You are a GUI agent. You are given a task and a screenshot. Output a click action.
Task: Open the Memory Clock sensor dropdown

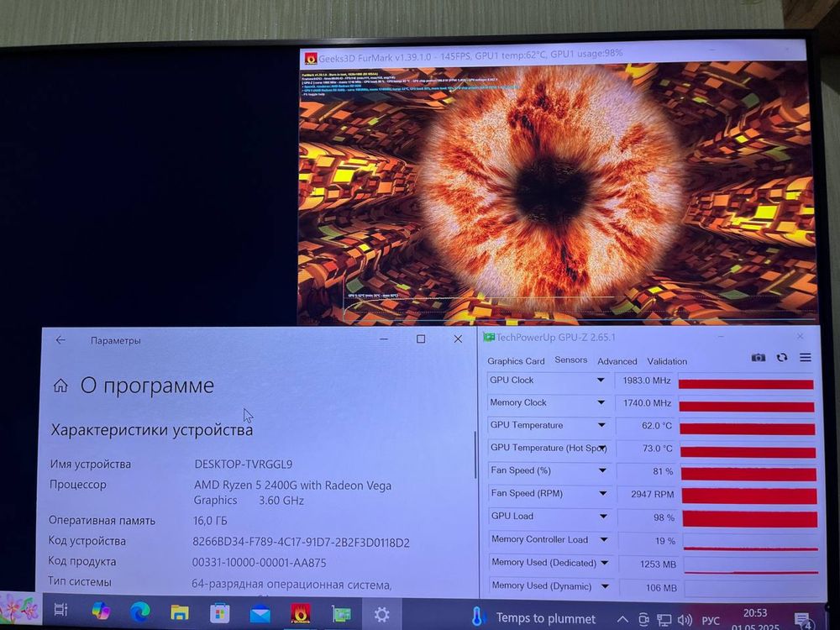[x=601, y=402]
